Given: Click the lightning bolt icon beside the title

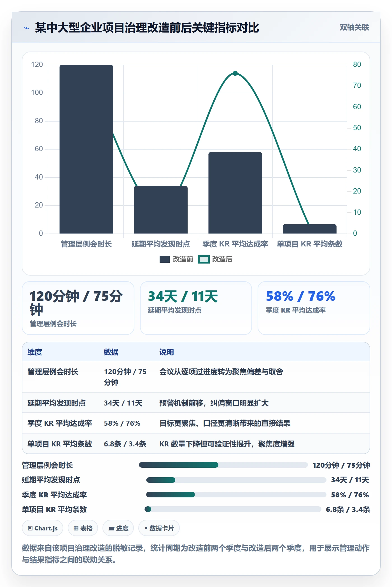Looking at the screenshot, I should point(27,28).
